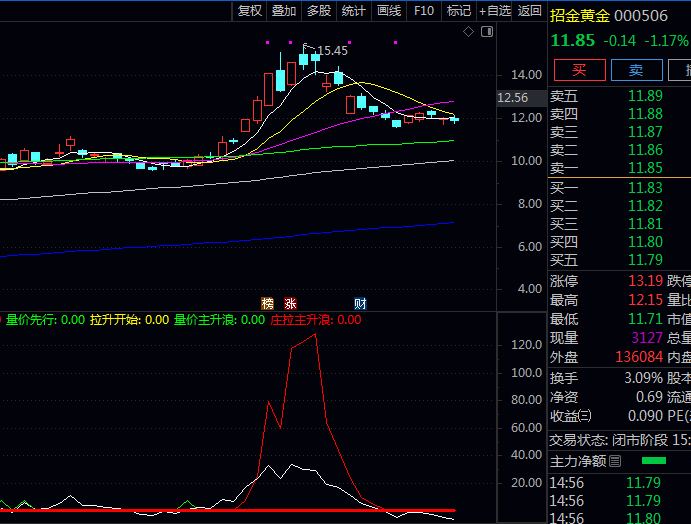Open the 叠加 overlay menu
This screenshot has height=524, width=691.
tap(284, 11)
